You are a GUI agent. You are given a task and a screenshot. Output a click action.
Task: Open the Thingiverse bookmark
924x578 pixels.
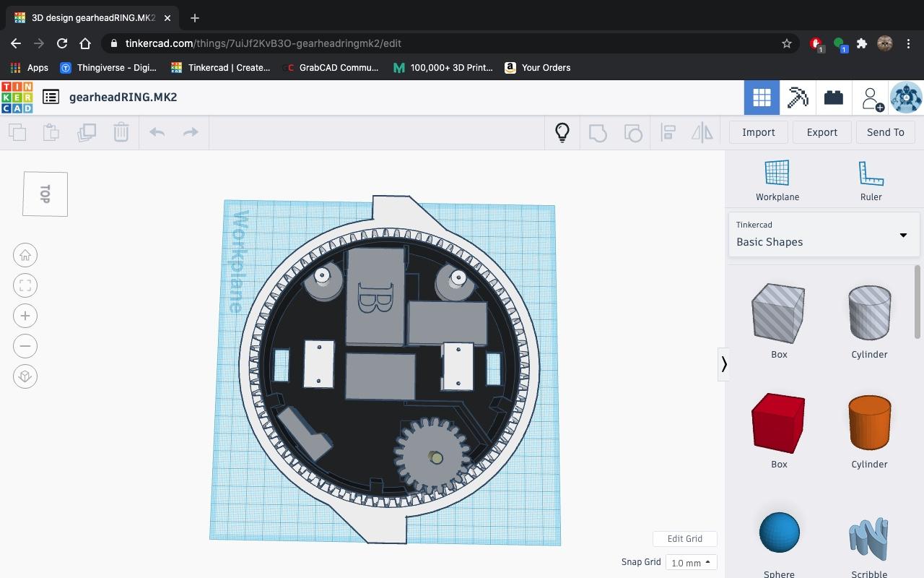pyautogui.click(x=108, y=67)
